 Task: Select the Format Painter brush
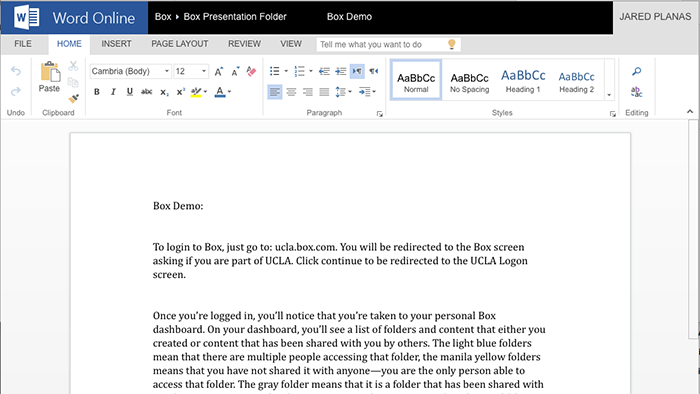[73, 98]
